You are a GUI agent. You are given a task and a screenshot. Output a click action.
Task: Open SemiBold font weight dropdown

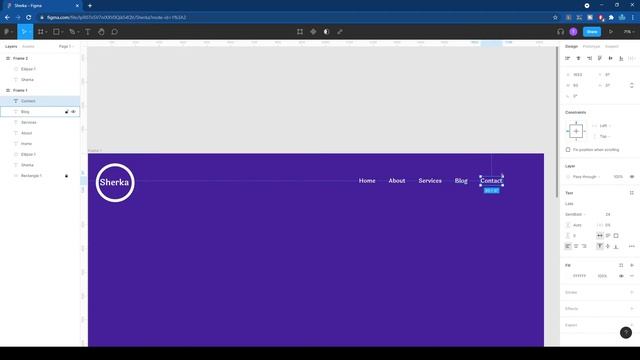click(576, 214)
